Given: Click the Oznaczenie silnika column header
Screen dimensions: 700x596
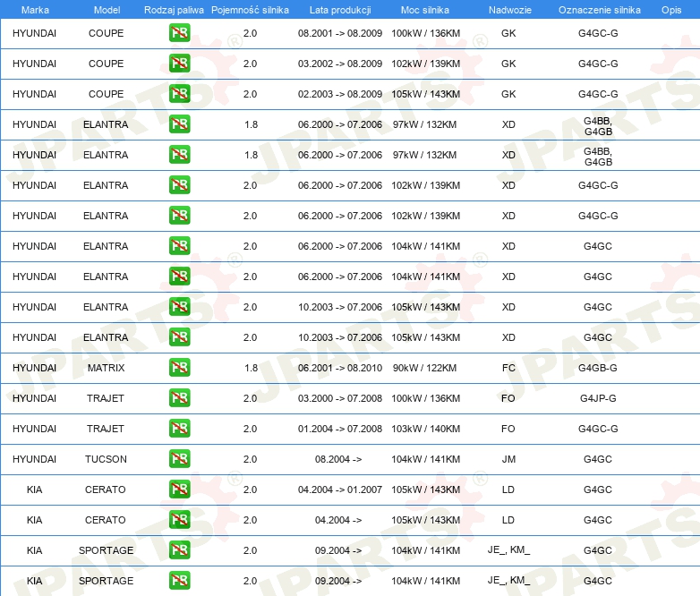Looking at the screenshot, I should point(599,10).
